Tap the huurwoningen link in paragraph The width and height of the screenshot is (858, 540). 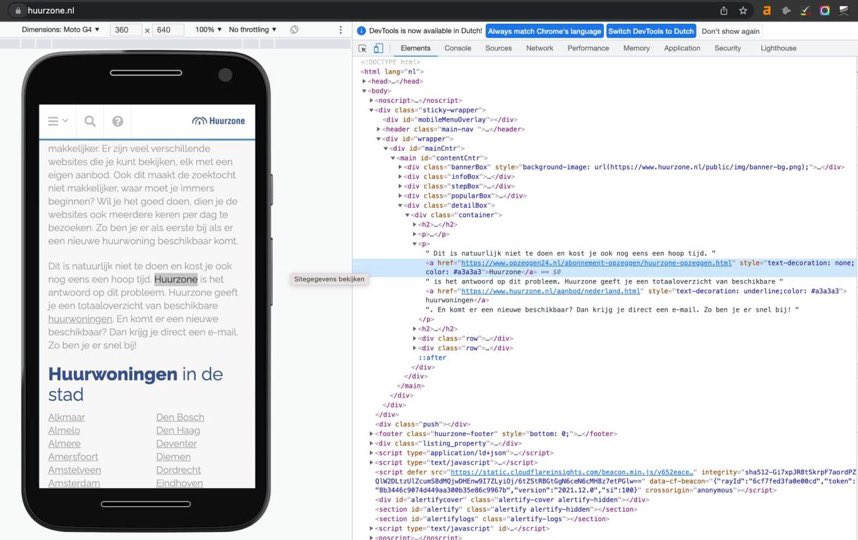click(x=80, y=318)
